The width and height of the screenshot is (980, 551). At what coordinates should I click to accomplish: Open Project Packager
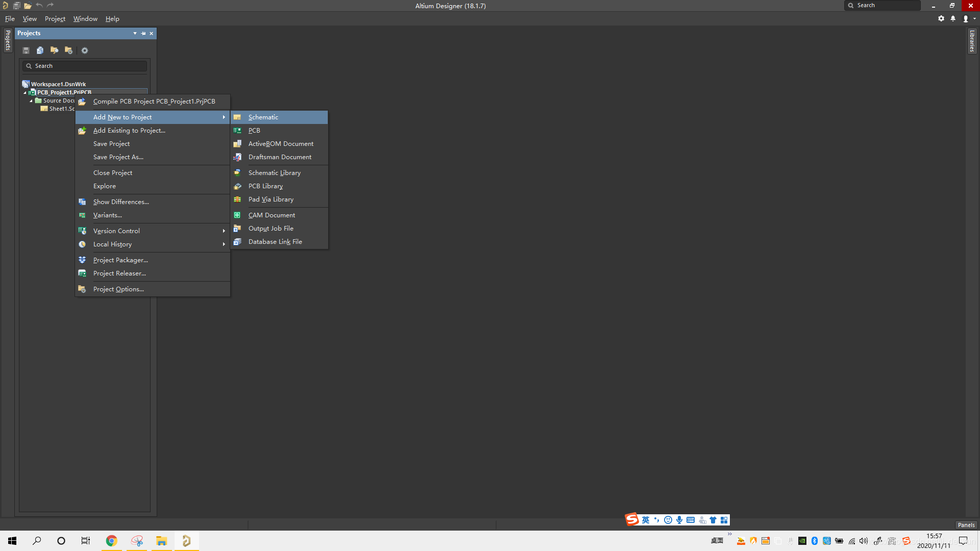pyautogui.click(x=153, y=260)
